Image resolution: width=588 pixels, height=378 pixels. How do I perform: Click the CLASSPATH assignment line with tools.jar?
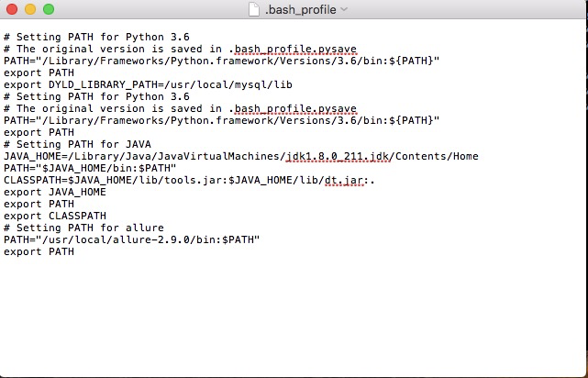click(x=189, y=181)
